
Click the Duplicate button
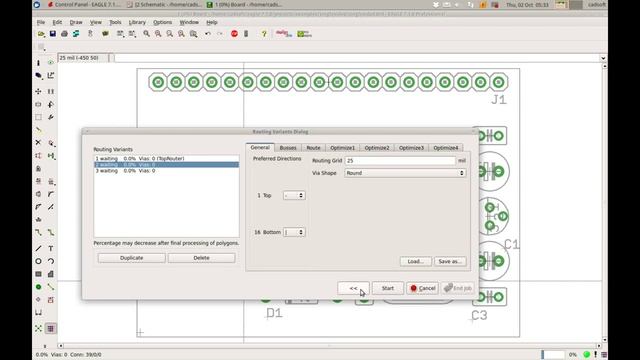tap(131, 258)
